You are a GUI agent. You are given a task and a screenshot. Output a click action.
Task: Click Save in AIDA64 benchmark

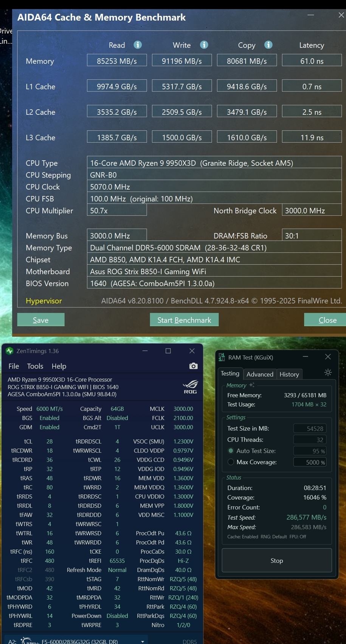[41, 320]
